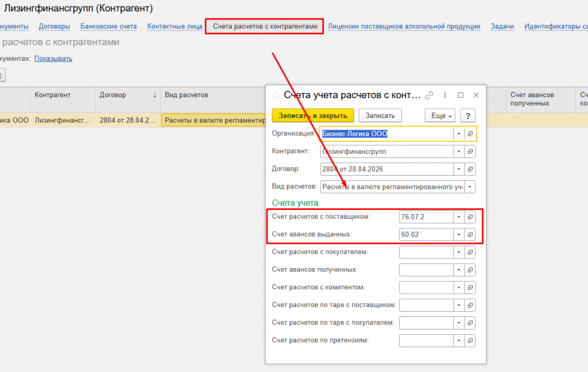This screenshot has height=372, width=588.
Task: Click Записать и закрыть button
Action: 313,115
